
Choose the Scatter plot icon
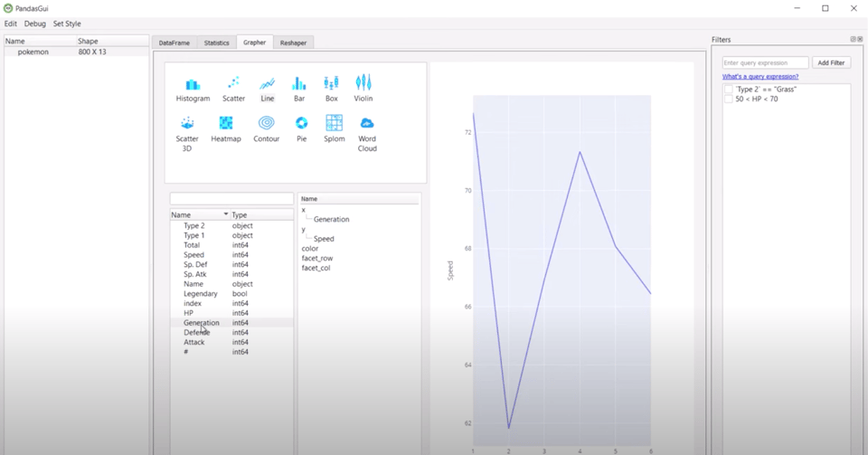click(x=233, y=85)
